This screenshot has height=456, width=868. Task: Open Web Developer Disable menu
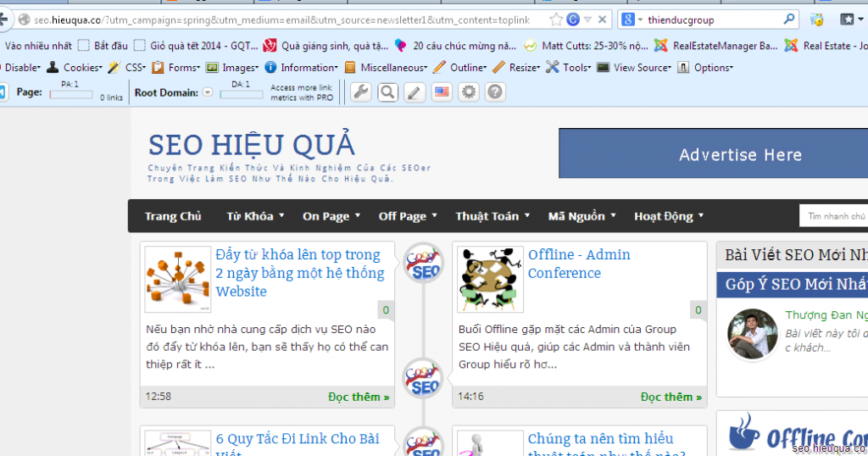point(21,68)
